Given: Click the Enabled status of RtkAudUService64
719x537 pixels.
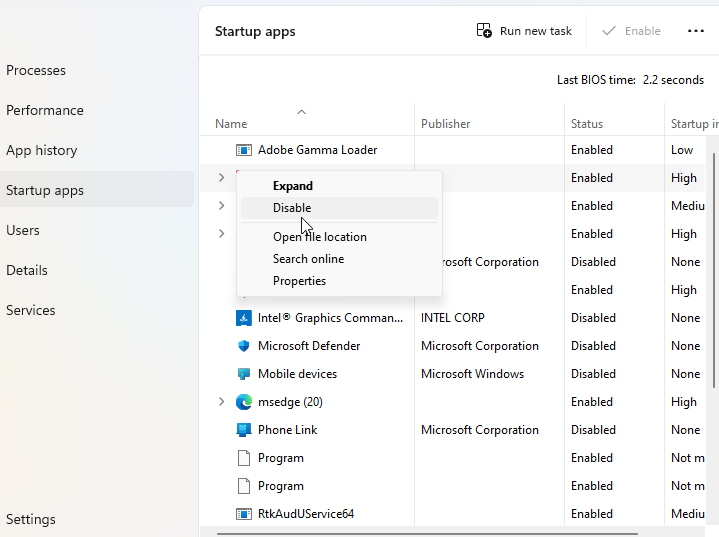Looking at the screenshot, I should point(592,514).
